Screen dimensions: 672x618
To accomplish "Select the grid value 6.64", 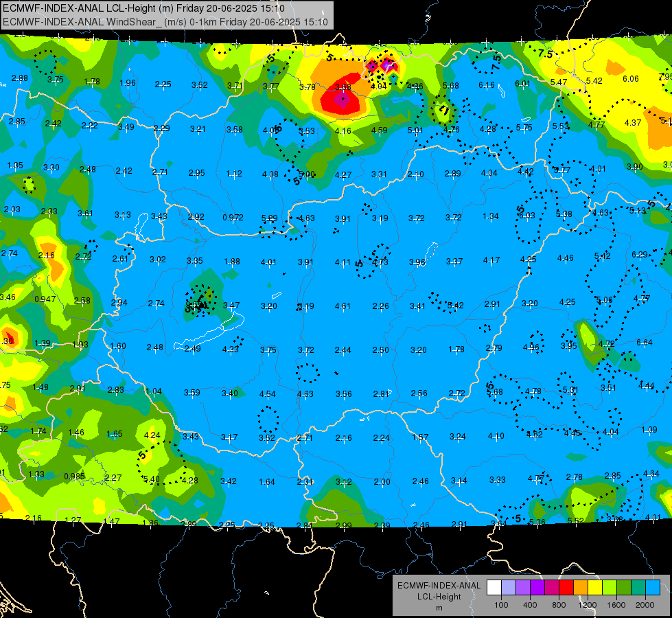I will pyautogui.click(x=644, y=342).
